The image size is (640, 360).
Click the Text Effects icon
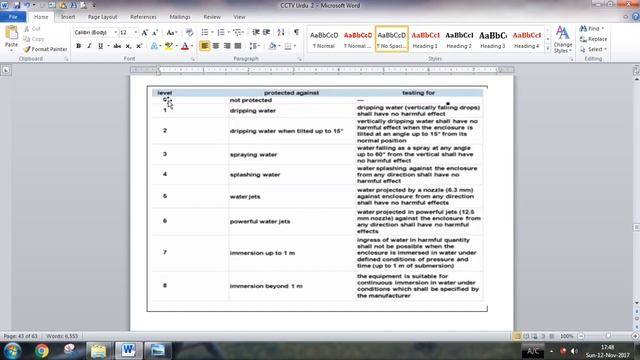tap(154, 46)
